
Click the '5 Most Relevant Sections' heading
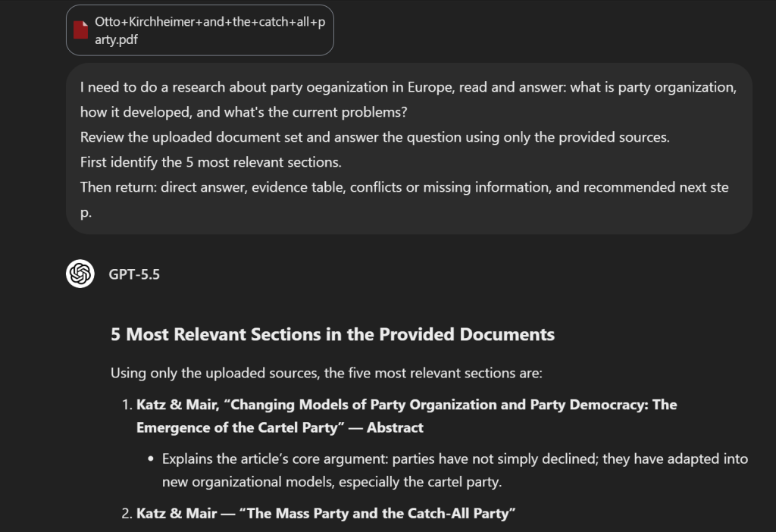pyautogui.click(x=333, y=334)
